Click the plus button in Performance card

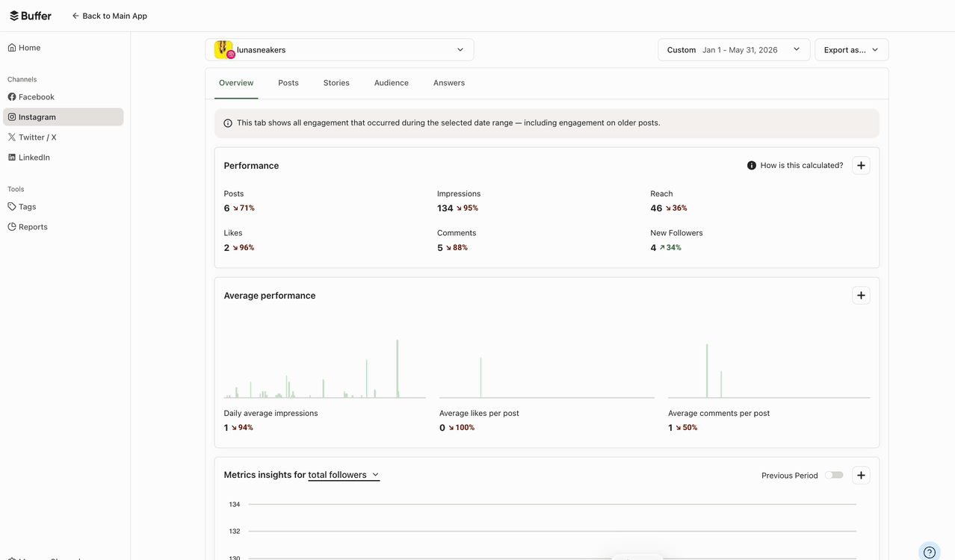pyautogui.click(x=861, y=166)
